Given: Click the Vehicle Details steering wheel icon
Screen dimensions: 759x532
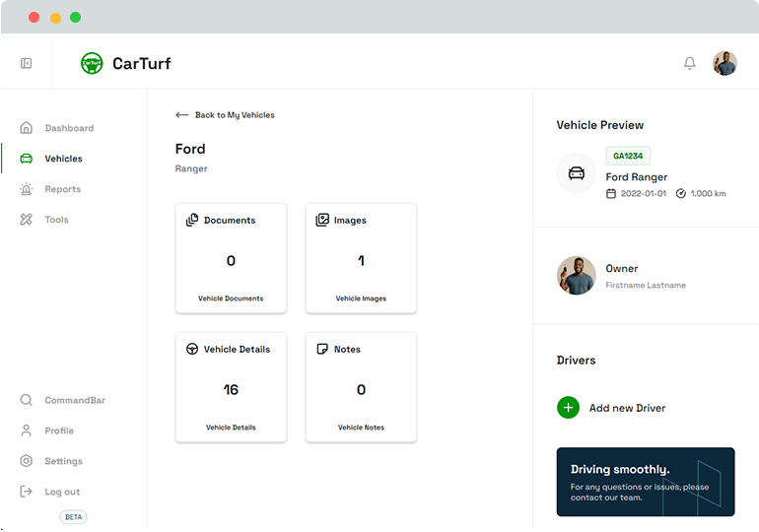Looking at the screenshot, I should [192, 349].
